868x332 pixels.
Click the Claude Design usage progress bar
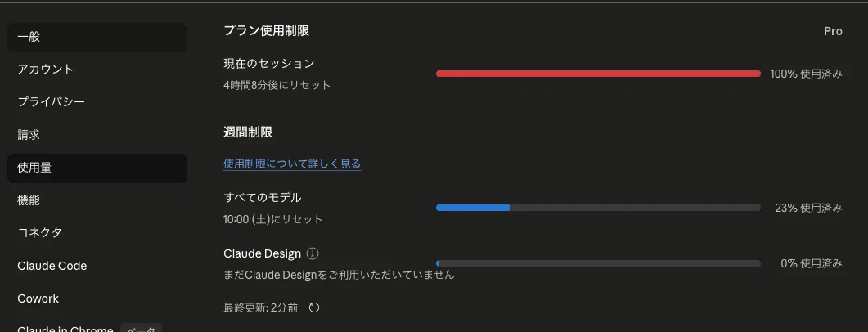(598, 263)
